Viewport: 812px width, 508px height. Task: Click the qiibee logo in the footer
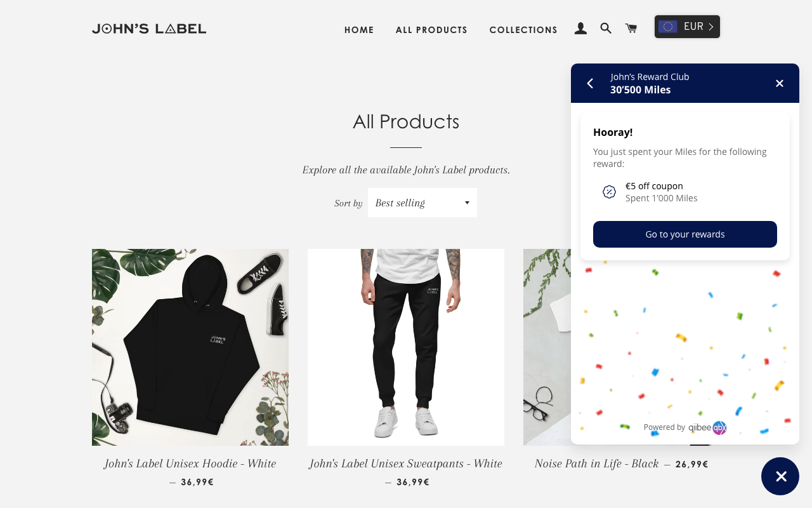[707, 427]
